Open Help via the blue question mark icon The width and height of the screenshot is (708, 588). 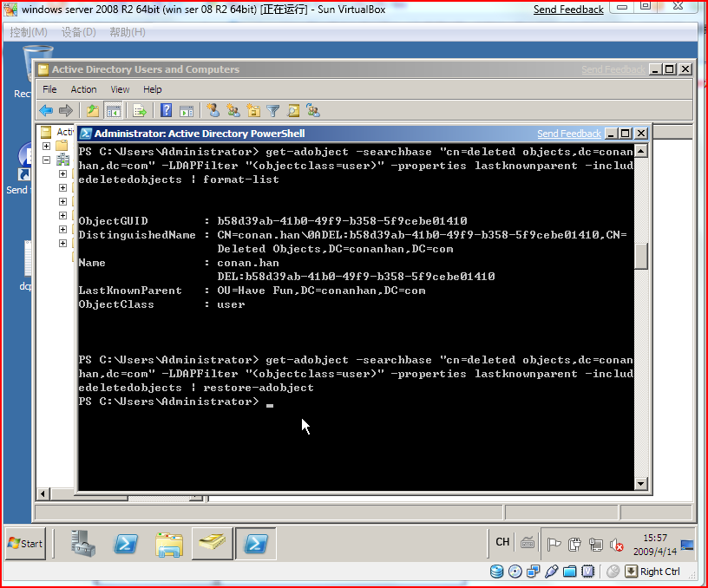167,110
